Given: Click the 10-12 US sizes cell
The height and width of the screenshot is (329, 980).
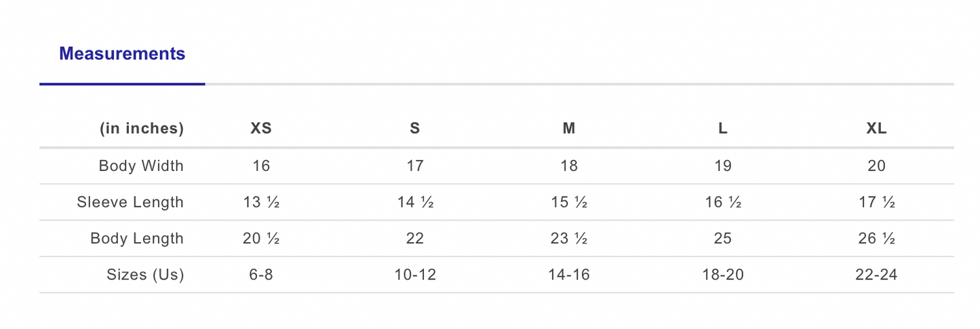Looking at the screenshot, I should click(414, 275).
